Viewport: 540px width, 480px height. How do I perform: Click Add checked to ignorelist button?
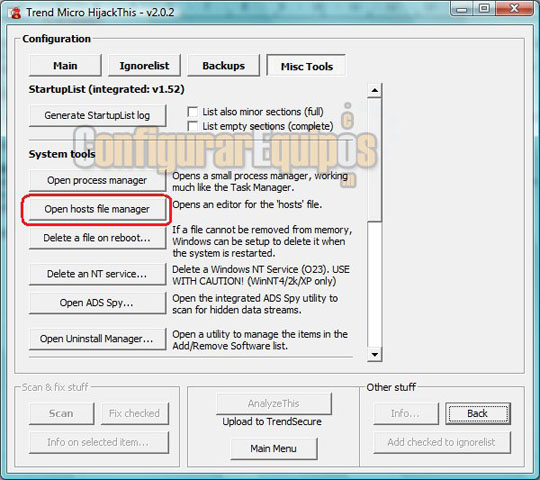tap(442, 442)
